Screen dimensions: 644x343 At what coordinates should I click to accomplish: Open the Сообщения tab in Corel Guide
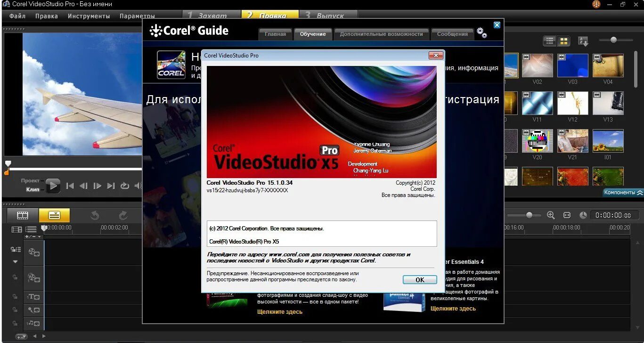[x=452, y=34]
